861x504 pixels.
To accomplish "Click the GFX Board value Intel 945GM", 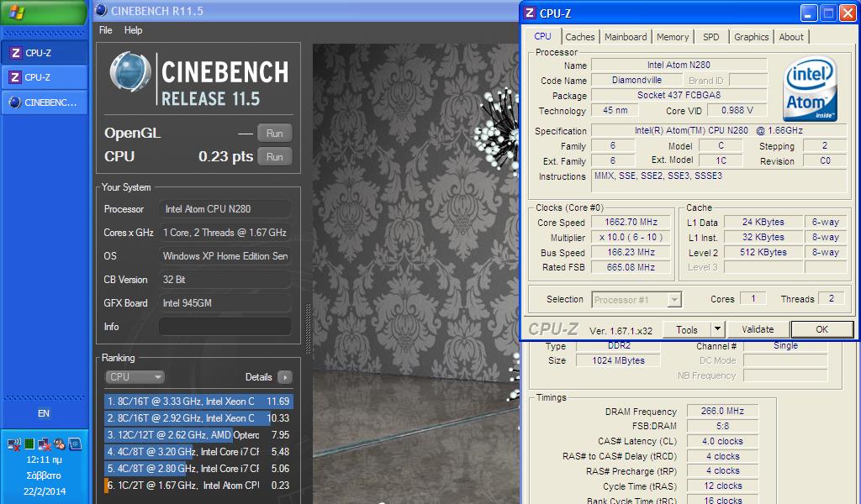I will pyautogui.click(x=224, y=302).
